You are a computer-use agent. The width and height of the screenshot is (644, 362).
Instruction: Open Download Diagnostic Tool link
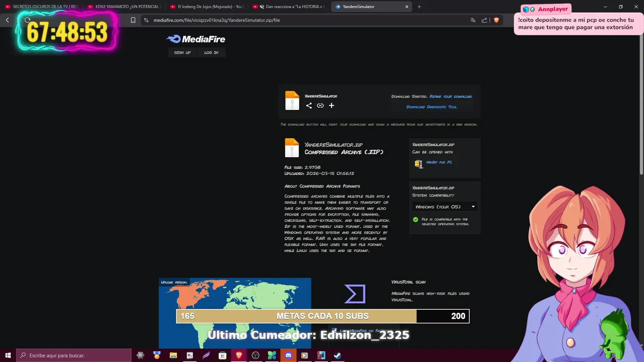(432, 107)
